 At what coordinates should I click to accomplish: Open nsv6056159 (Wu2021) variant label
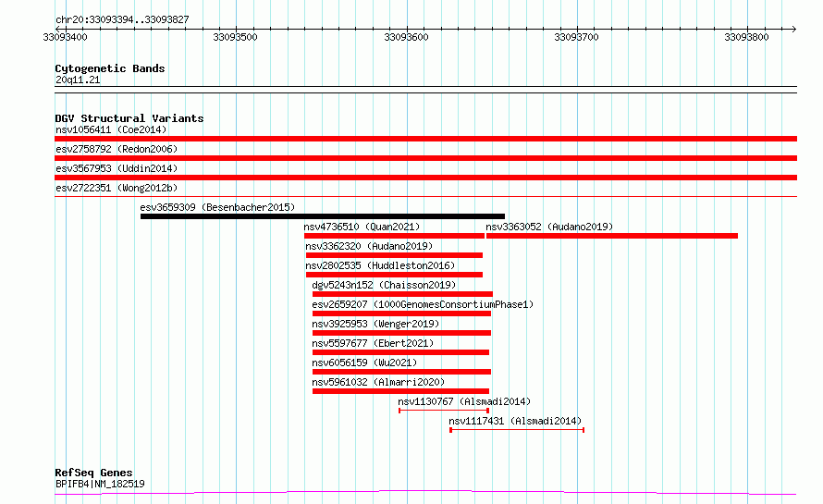[364, 363]
